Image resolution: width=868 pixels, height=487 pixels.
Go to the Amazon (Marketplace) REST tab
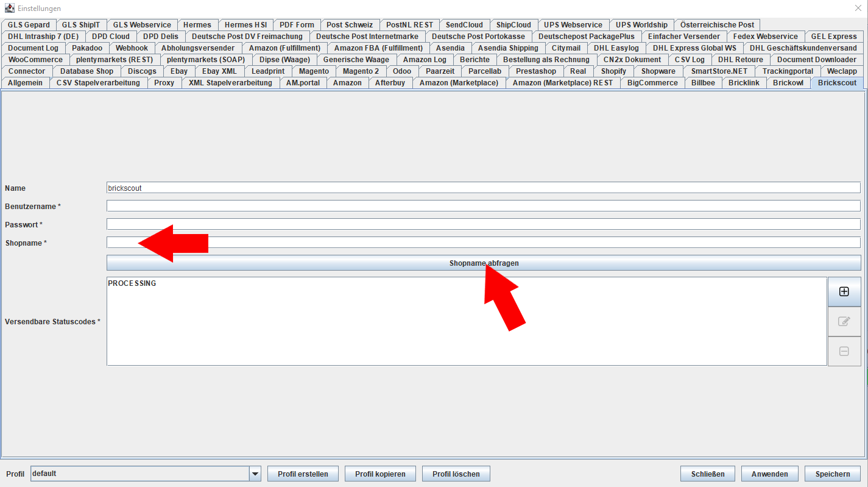pyautogui.click(x=563, y=83)
